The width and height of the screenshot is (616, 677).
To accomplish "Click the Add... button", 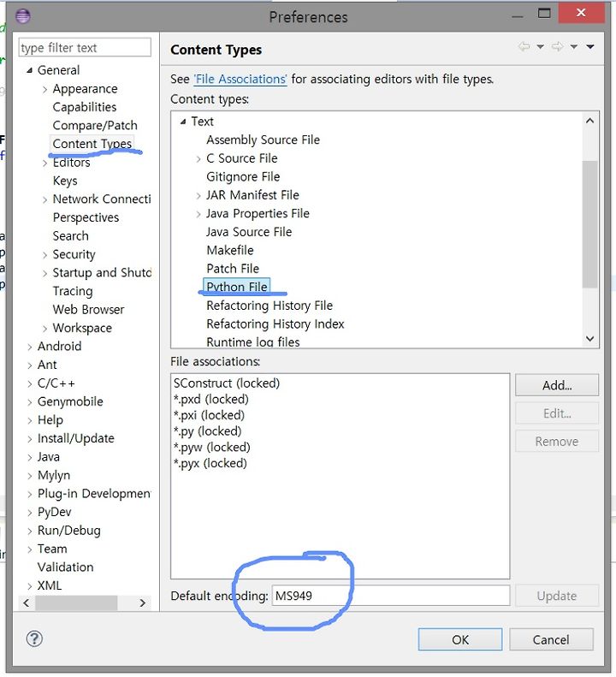I will tap(557, 385).
